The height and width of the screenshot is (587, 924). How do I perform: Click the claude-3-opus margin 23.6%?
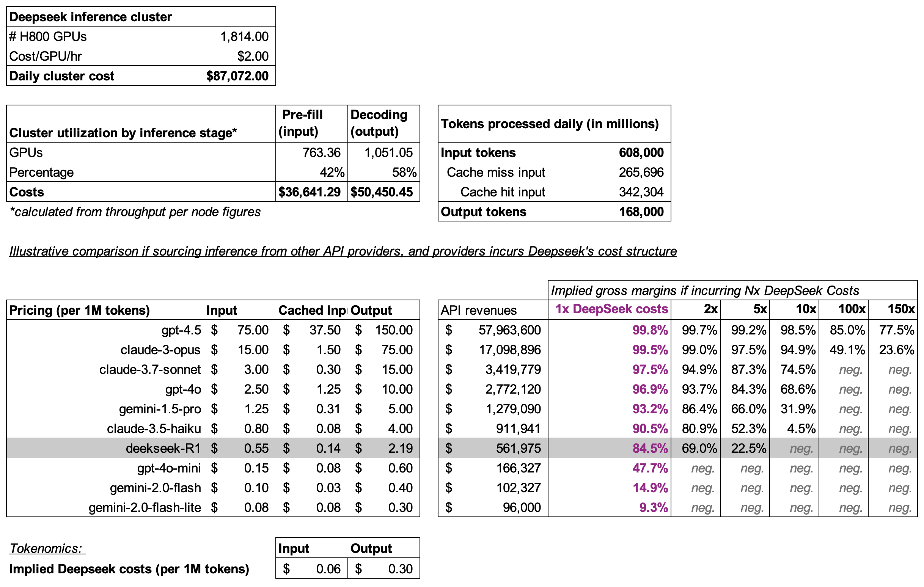(x=897, y=350)
